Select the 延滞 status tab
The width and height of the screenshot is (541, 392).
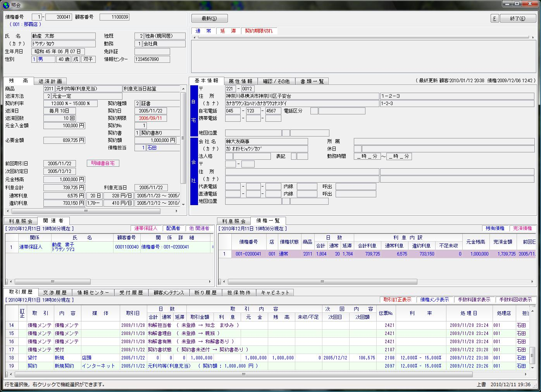(228, 31)
